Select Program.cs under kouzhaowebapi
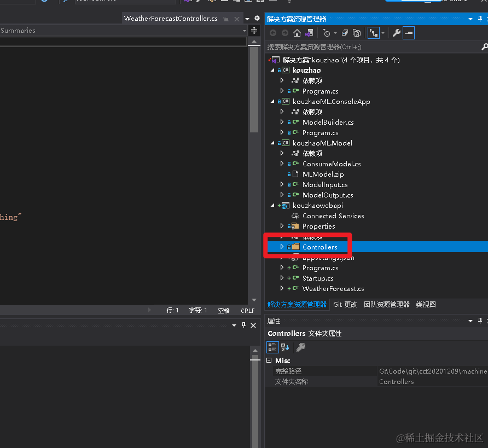The height and width of the screenshot is (448, 488). point(320,268)
